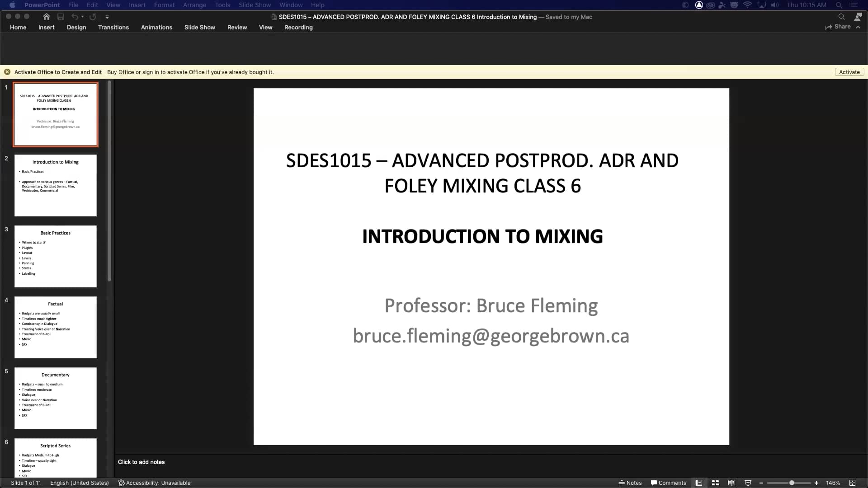Click the Home icon in title bar
The width and height of the screenshot is (868, 488).
pos(46,17)
